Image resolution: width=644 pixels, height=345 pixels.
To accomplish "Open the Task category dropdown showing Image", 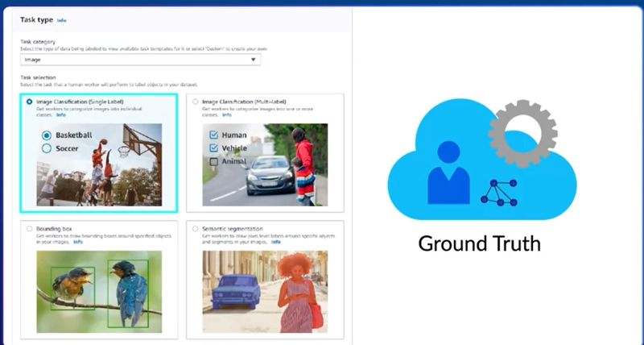I will tap(140, 60).
